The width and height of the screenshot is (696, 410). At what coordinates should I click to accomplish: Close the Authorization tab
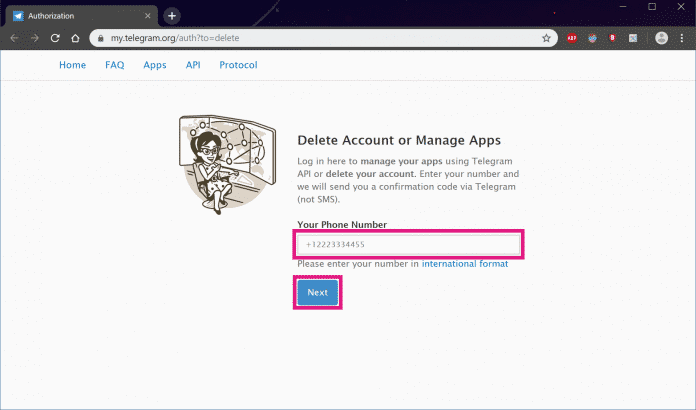149,15
